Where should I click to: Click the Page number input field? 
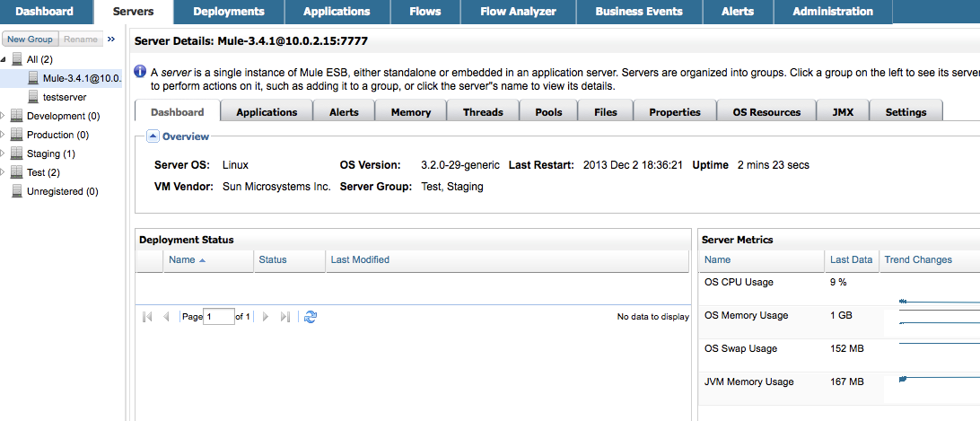[219, 317]
